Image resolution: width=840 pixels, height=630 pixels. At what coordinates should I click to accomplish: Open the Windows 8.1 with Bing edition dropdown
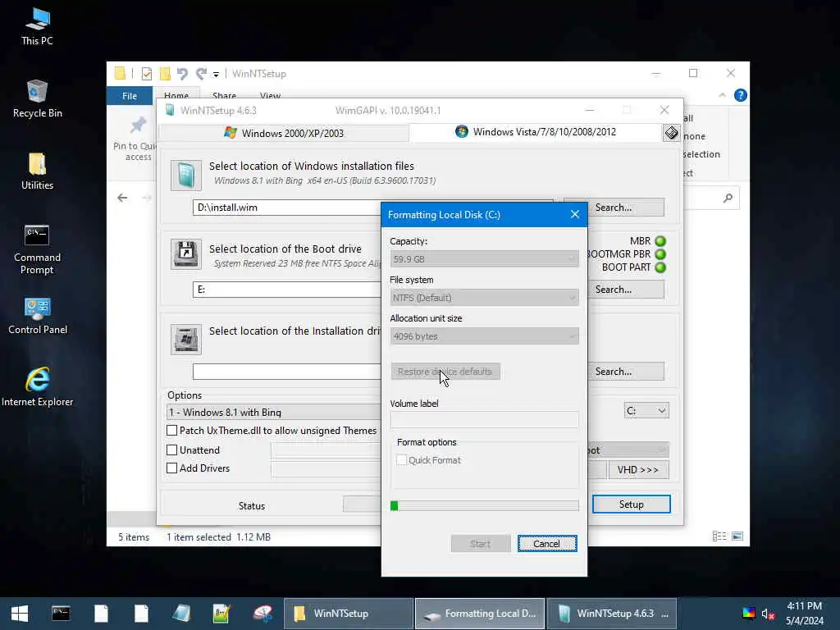click(x=274, y=413)
